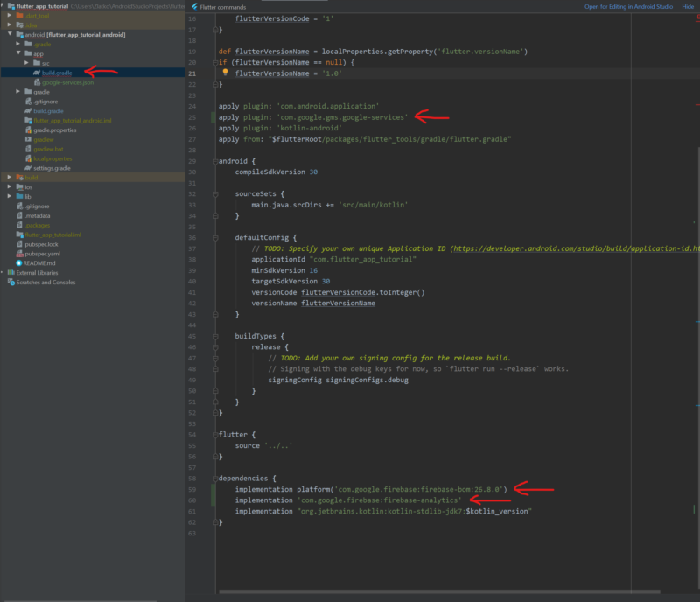
Task: Select the flutter_app_tutorial project root
Action: click(42, 6)
